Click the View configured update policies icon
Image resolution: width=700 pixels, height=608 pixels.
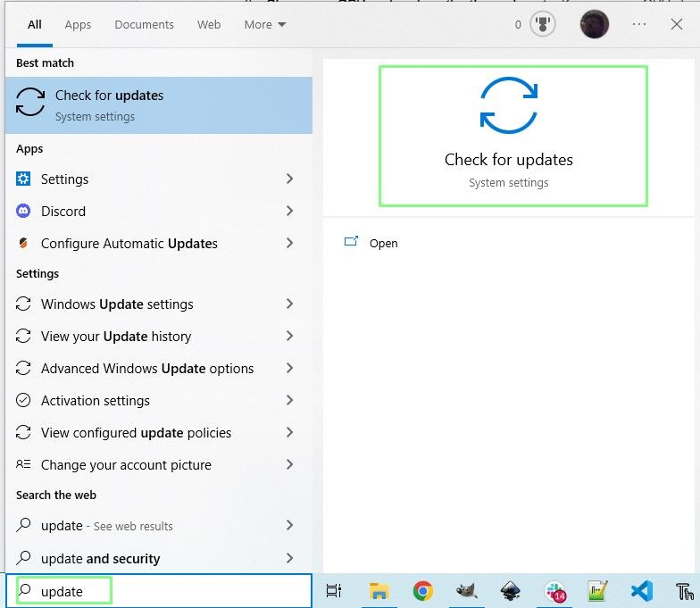[x=23, y=432]
